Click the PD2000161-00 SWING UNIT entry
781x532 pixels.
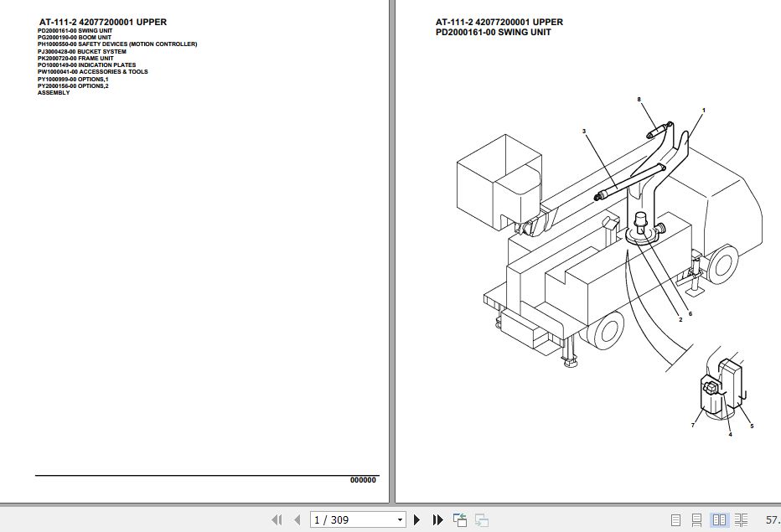tap(74, 30)
